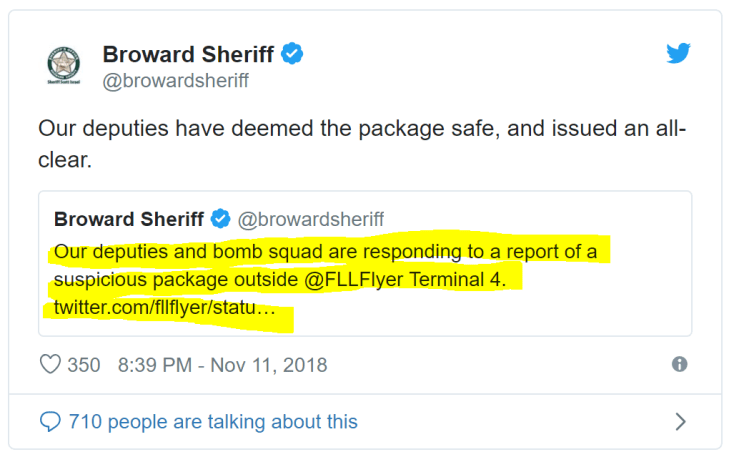Open Broward Sheriff name in the quoted tweet
The height and width of the screenshot is (457, 734).
(129, 219)
